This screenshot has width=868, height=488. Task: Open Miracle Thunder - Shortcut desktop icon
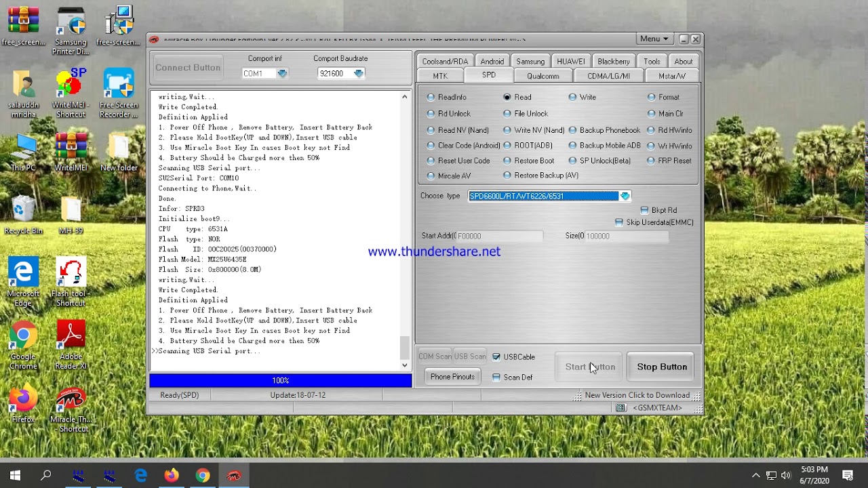(71, 409)
